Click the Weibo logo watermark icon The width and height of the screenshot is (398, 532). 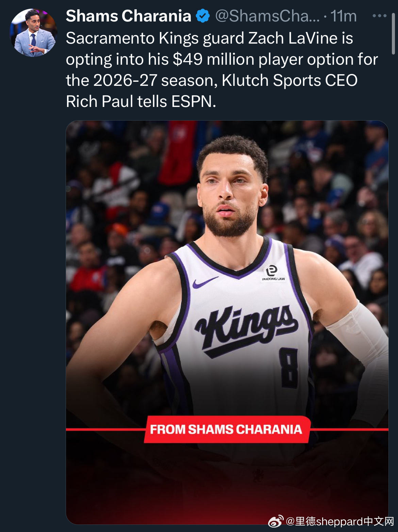[276, 521]
